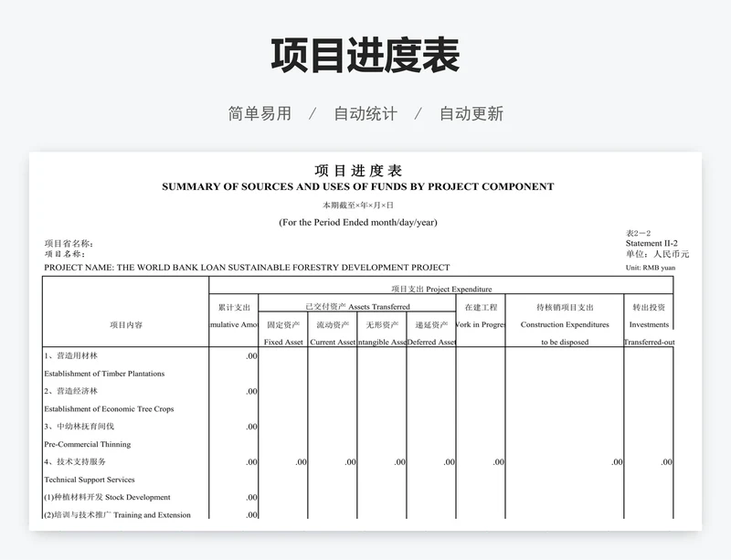Click the .00 cumulative cell for Stock Development
Image resolution: width=731 pixels, height=560 pixels.
click(x=252, y=498)
